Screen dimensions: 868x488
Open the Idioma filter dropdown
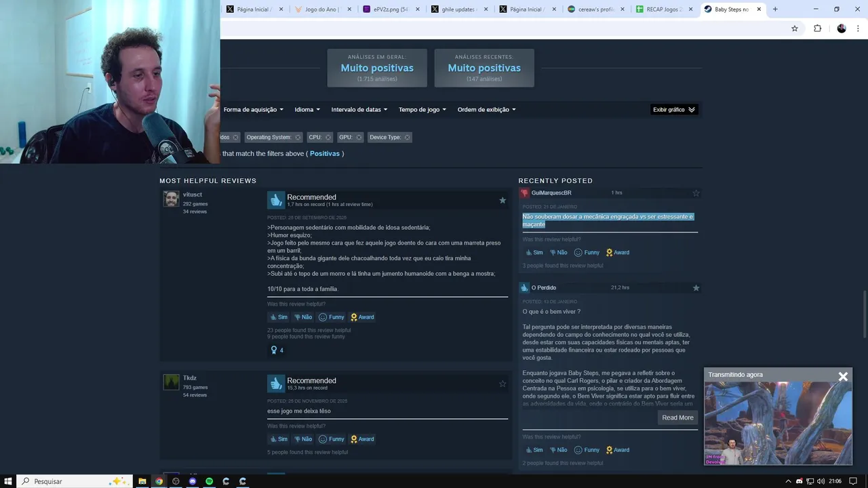pos(307,110)
